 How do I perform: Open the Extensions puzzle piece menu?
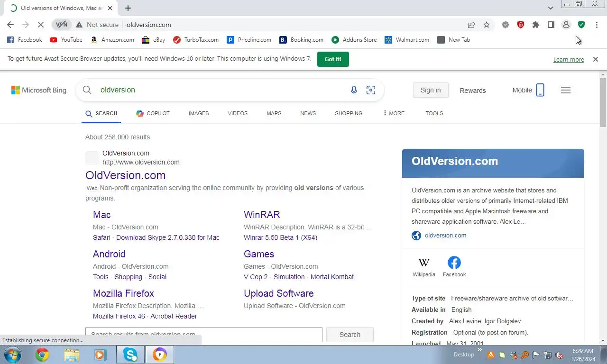536,25
